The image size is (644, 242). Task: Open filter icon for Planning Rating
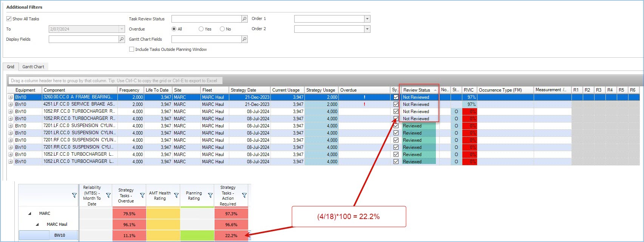(x=210, y=195)
